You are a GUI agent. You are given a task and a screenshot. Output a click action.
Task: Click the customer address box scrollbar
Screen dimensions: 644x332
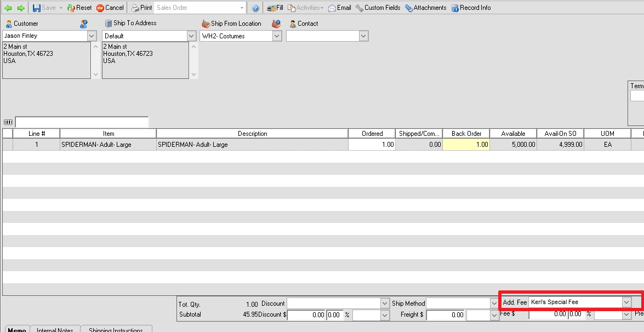pyautogui.click(x=96, y=60)
